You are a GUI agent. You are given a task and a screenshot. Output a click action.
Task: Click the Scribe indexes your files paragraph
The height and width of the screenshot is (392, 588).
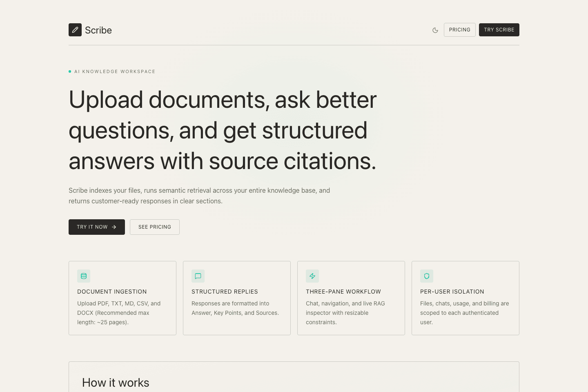click(x=199, y=196)
